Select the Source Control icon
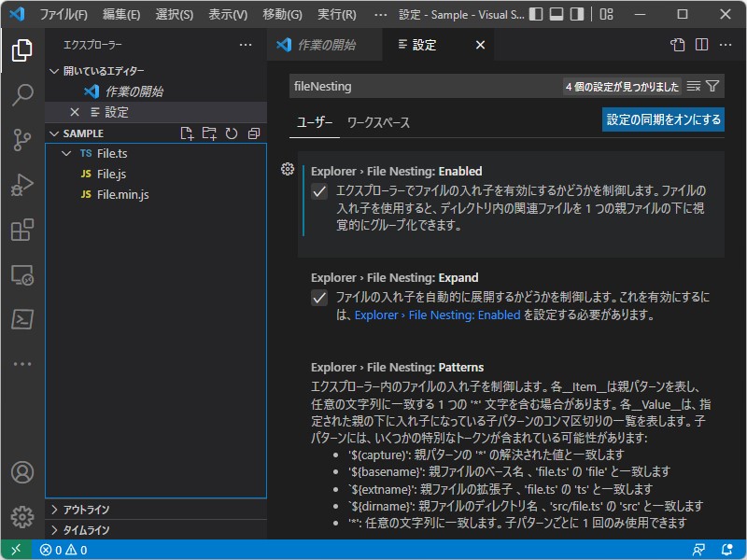The height and width of the screenshot is (560, 747). coord(23,141)
